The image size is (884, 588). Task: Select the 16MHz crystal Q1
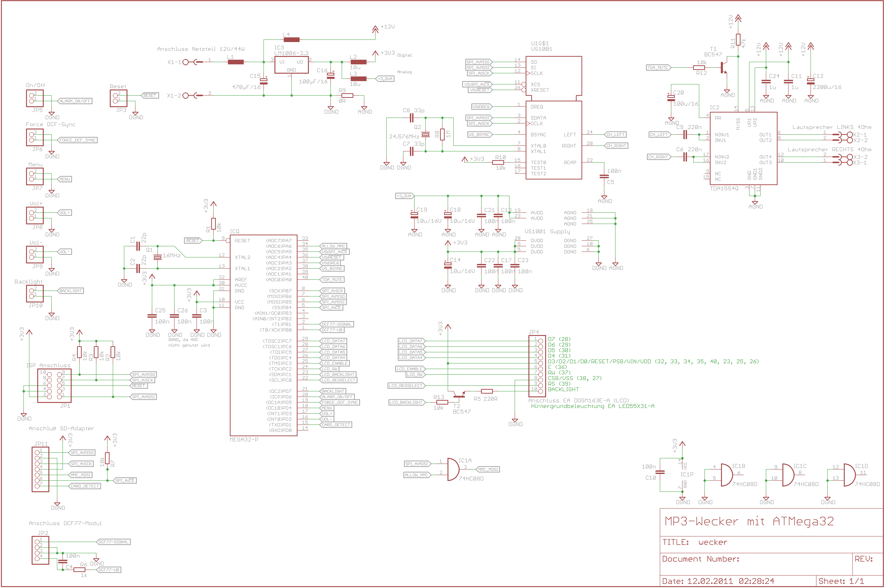pos(158,257)
